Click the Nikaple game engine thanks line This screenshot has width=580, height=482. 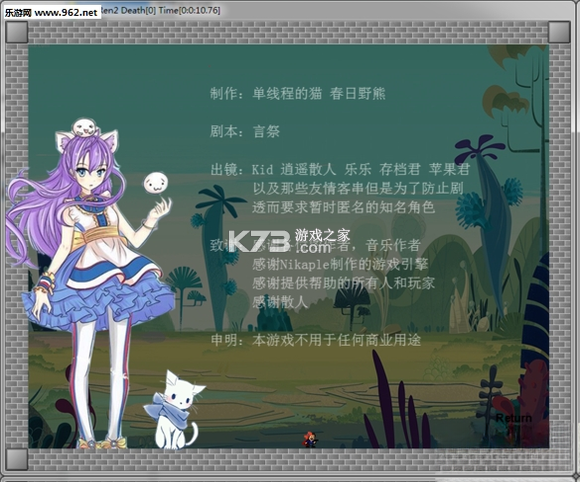(x=340, y=264)
